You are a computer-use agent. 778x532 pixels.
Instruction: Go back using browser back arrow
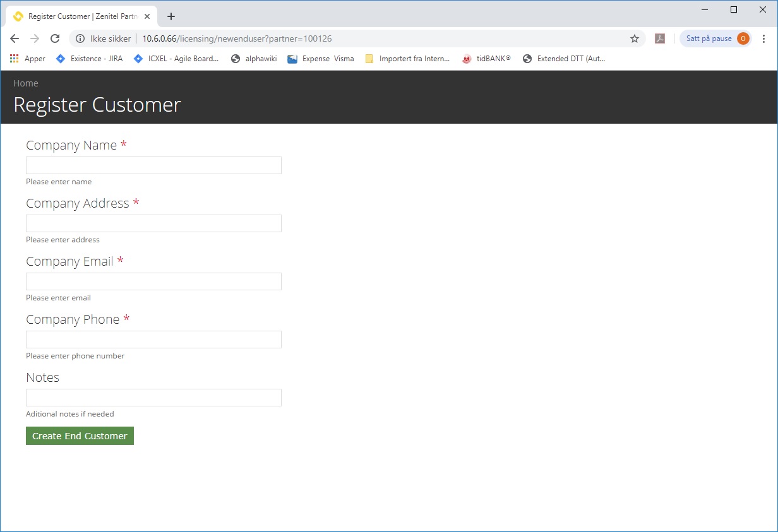(x=15, y=38)
